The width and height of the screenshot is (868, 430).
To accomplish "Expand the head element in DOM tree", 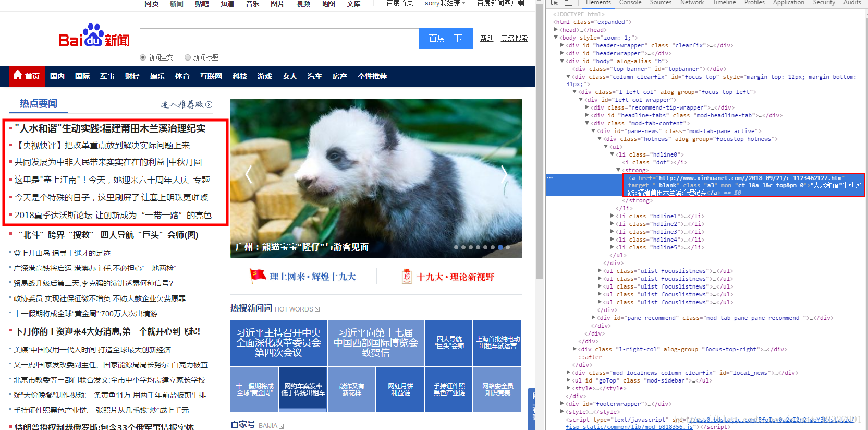I will click(x=556, y=30).
